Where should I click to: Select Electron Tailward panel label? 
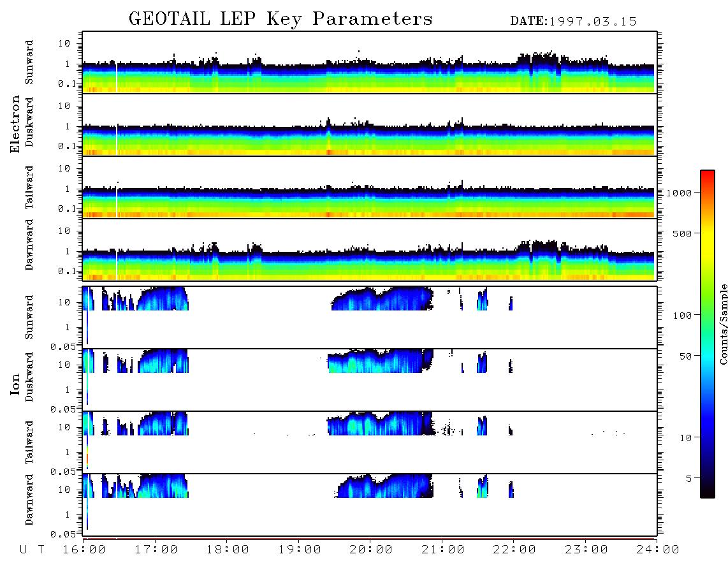29,187
